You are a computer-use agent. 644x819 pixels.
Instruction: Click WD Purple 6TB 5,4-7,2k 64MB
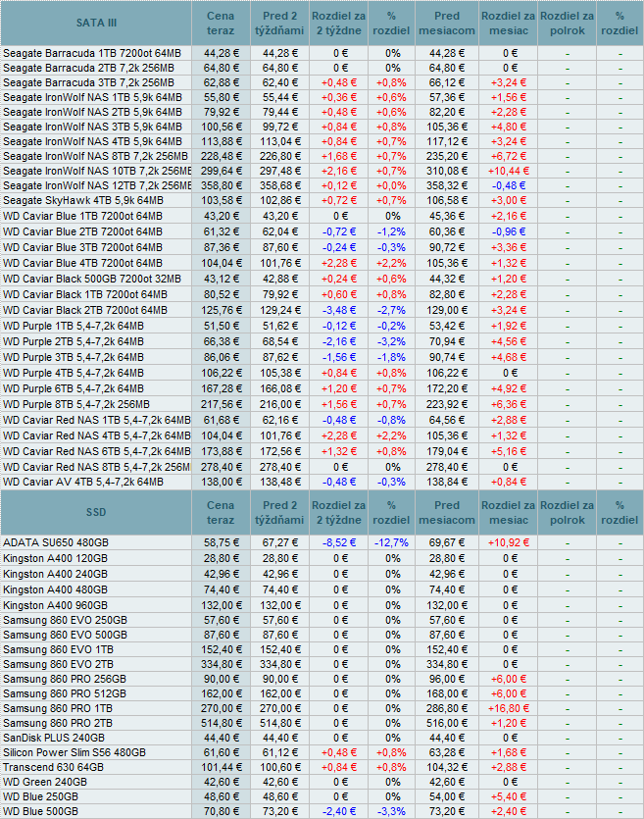tap(74, 388)
